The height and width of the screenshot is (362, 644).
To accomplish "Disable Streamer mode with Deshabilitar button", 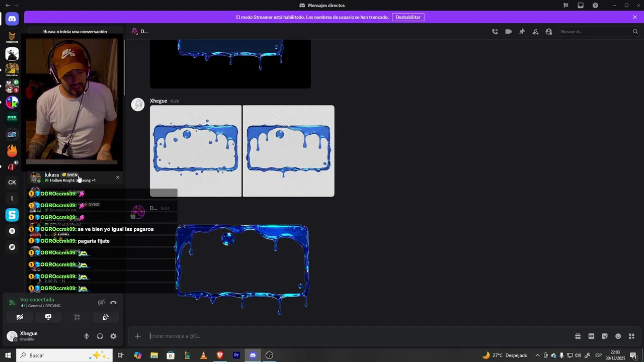I will (408, 17).
